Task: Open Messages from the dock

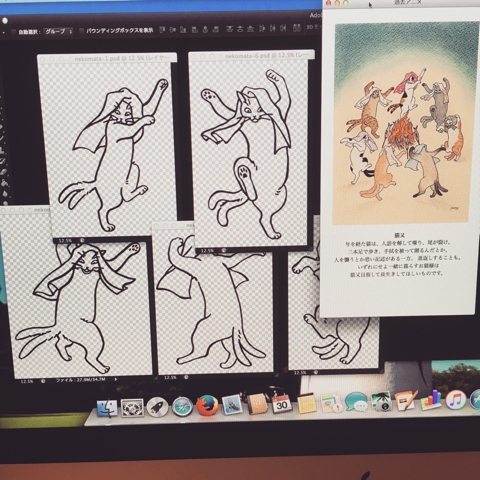Action: tap(356, 401)
